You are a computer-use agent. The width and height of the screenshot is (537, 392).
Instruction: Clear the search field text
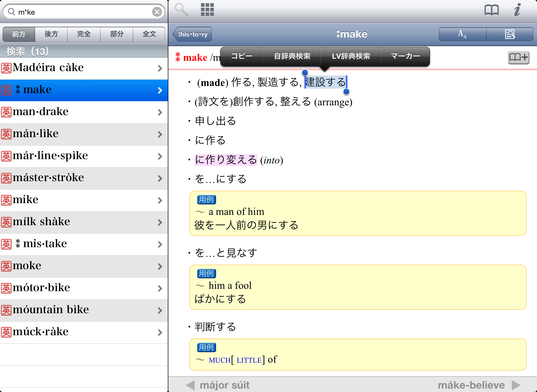click(157, 12)
